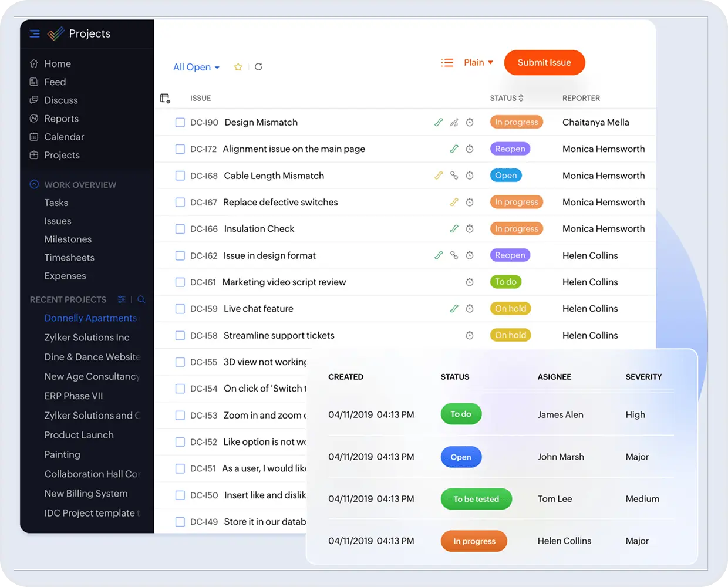Click the list view icon beside Plain

447,63
